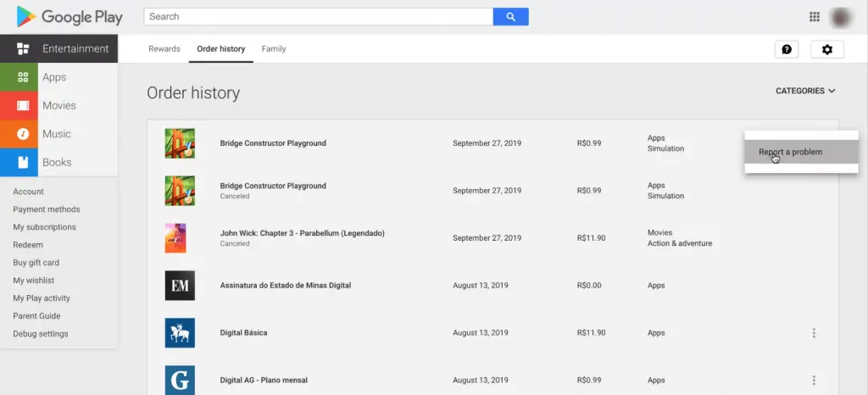This screenshot has width=868, height=395.
Task: Click the EM Estado de Minas app icon
Action: point(180,286)
